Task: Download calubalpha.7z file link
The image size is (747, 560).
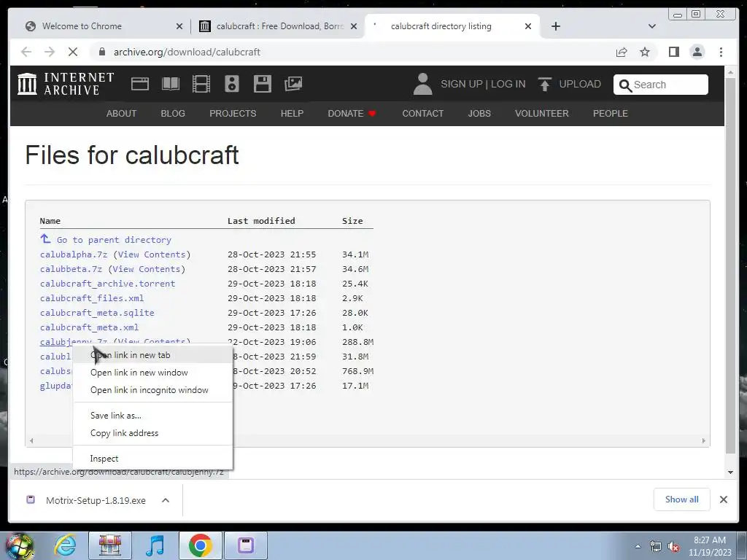Action: [x=74, y=254]
